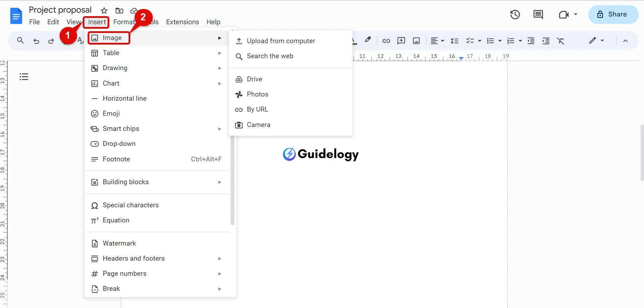Choose Search the web

290,56
